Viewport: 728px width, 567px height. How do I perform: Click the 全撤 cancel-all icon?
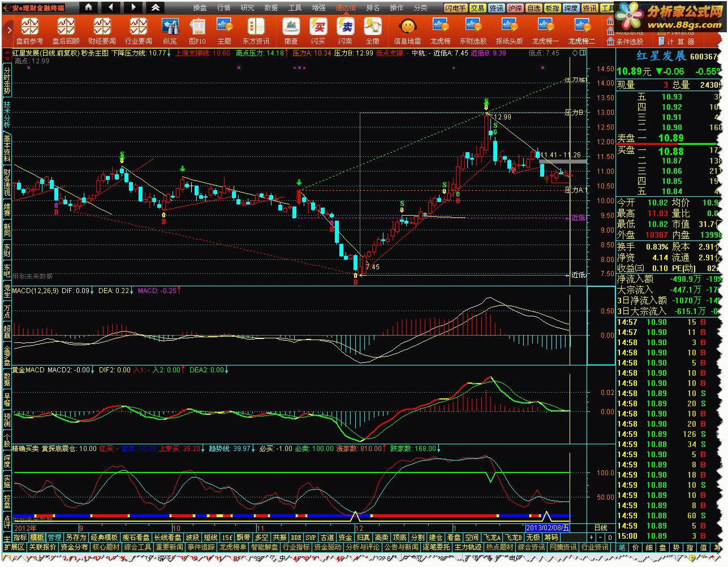click(x=372, y=31)
